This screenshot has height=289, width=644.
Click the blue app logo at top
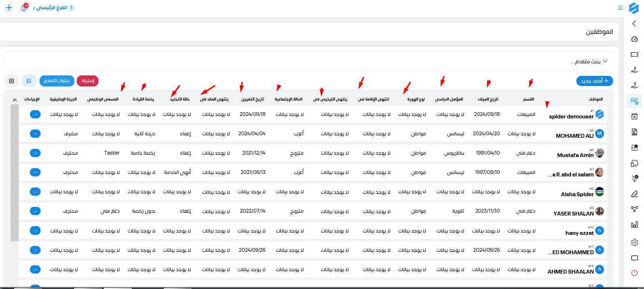[634, 8]
